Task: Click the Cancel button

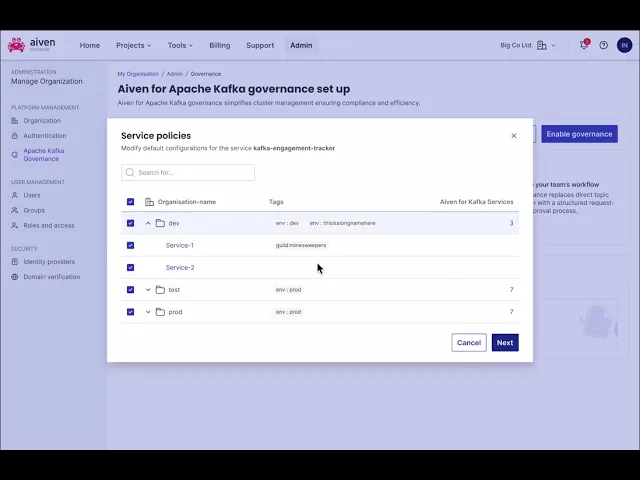Action: [469, 343]
